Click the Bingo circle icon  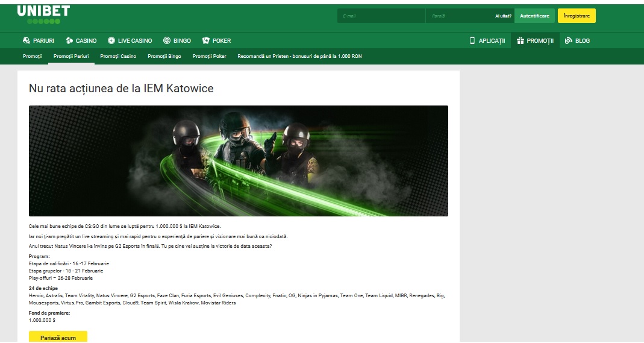[167, 40]
